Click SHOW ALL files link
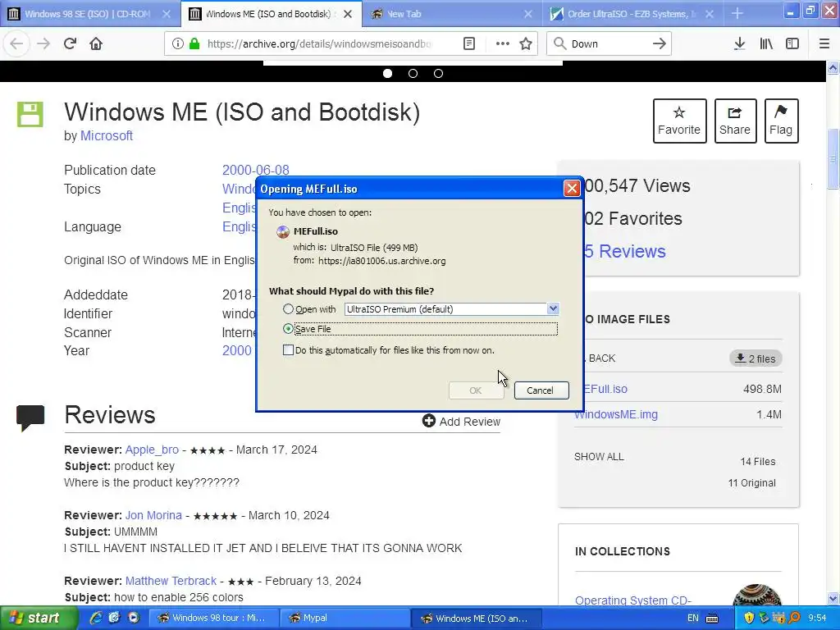 599,456
